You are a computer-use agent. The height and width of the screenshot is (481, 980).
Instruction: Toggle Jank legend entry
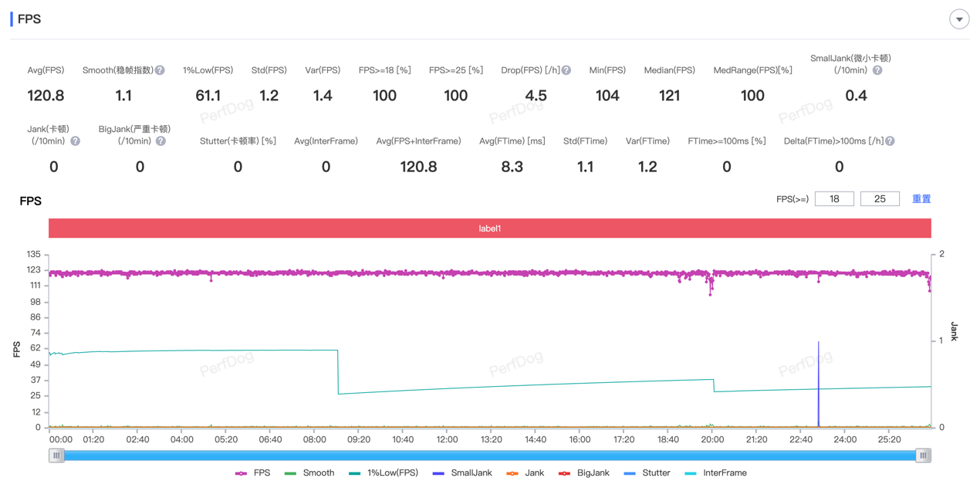[x=526, y=473]
